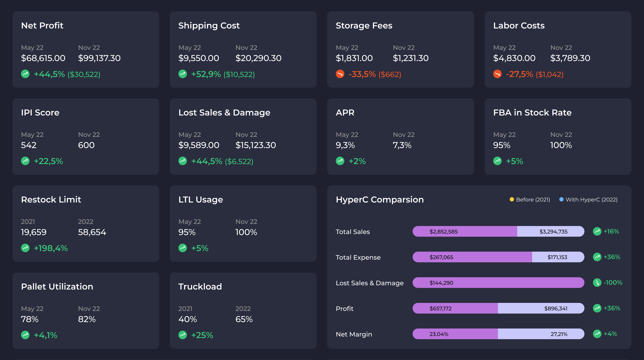Click the HyperC Comparsion heading
The width and height of the screenshot is (644, 360).
tap(380, 199)
